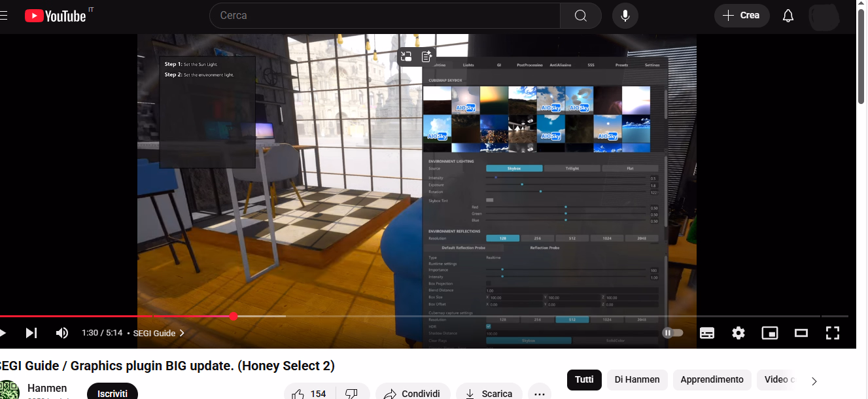
Task: Click the sparkle notes overlay icon on the video
Action: (426, 57)
